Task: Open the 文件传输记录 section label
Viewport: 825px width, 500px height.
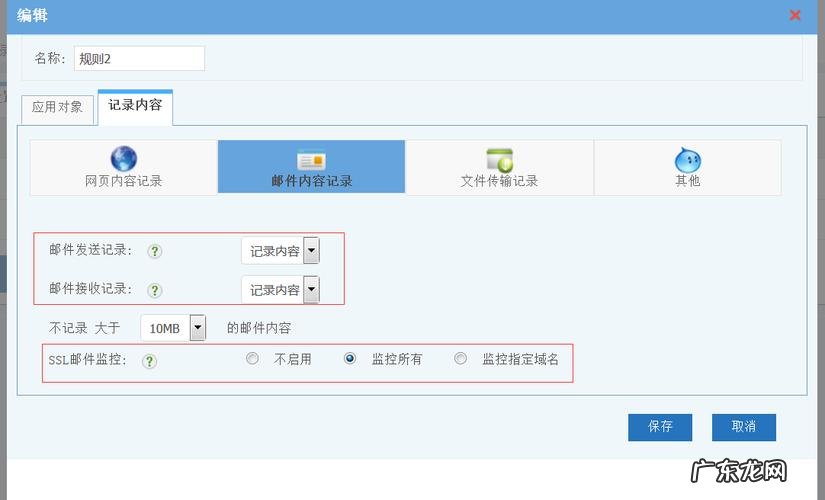Action: (x=499, y=181)
